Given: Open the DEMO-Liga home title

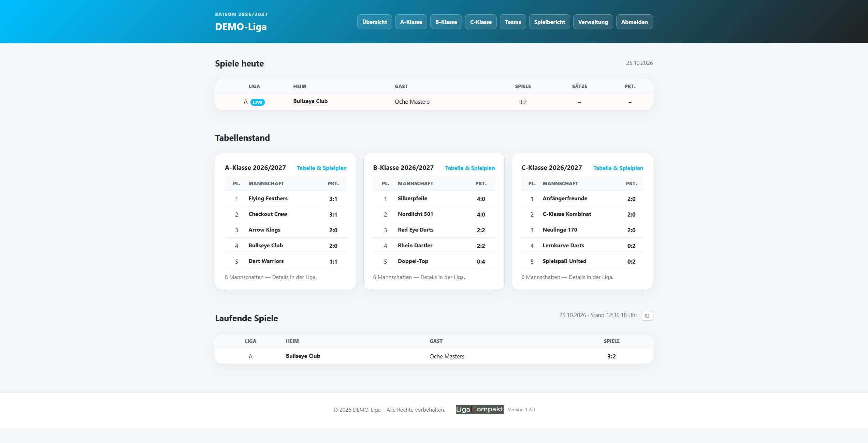Looking at the screenshot, I should point(241,27).
